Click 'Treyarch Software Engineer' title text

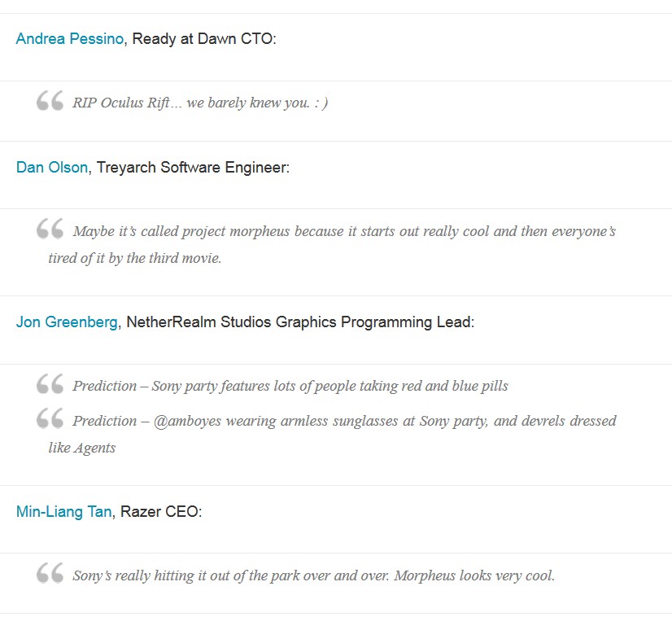click(x=193, y=168)
